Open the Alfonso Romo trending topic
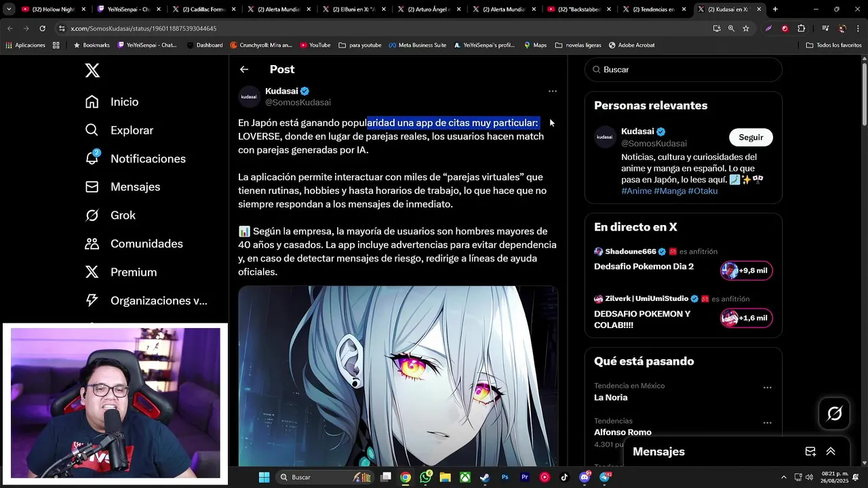Screen dimensions: 868x488 pyautogui.click(x=623, y=432)
